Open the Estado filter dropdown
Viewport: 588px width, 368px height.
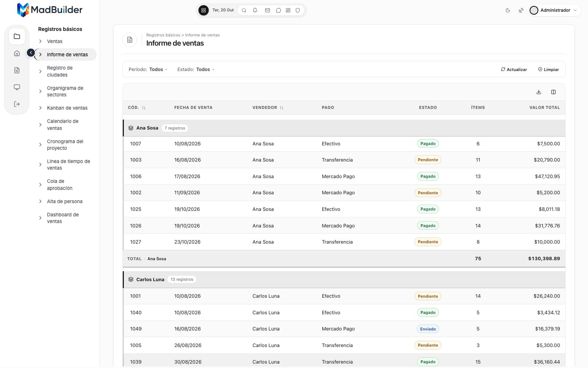coord(196,70)
